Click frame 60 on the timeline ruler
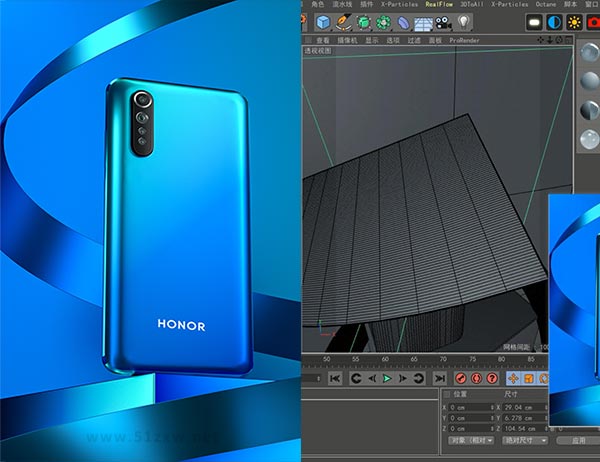This screenshot has height=462, width=600. pos(385,359)
